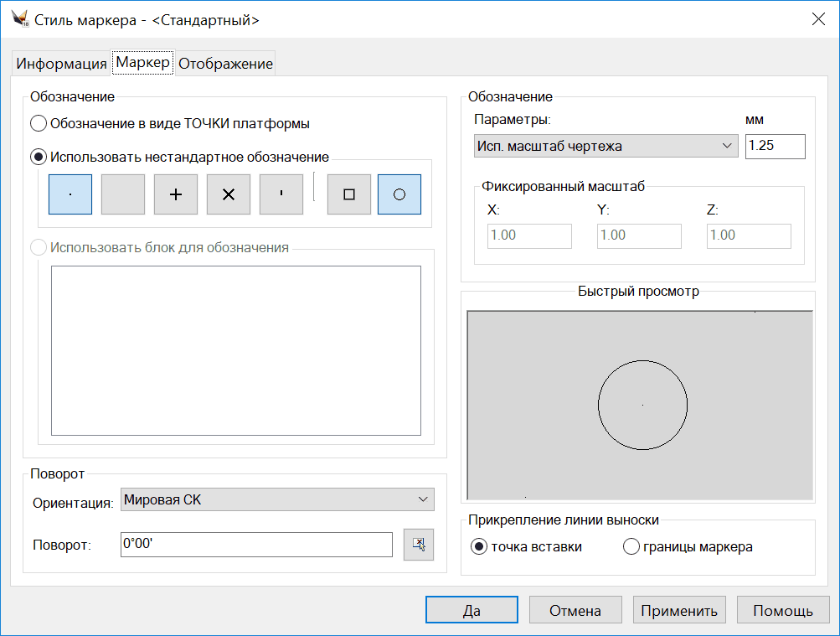Image resolution: width=840 pixels, height=636 pixels.
Task: Select 'точка вставки' leader attachment option
Action: tap(479, 547)
